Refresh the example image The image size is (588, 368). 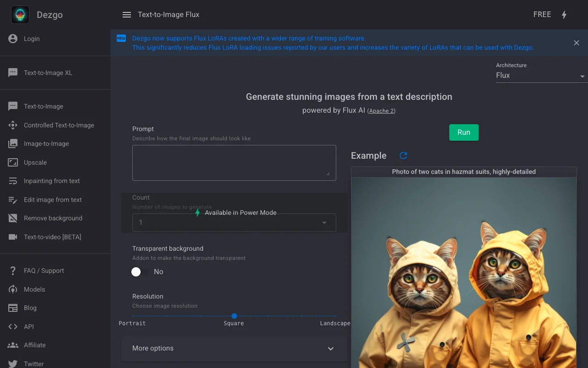pos(403,155)
